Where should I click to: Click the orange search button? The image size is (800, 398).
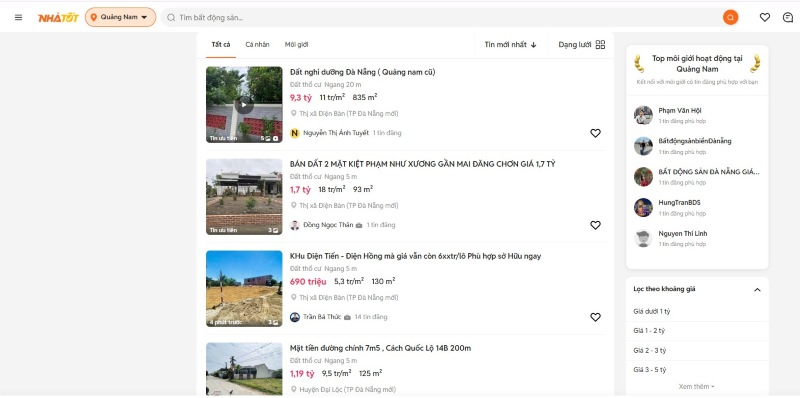(x=730, y=17)
